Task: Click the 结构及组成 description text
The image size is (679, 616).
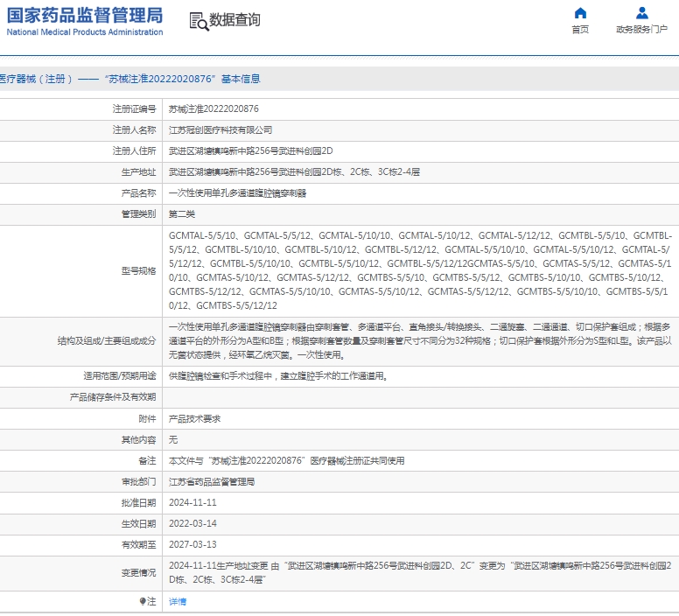Action: pos(420,341)
